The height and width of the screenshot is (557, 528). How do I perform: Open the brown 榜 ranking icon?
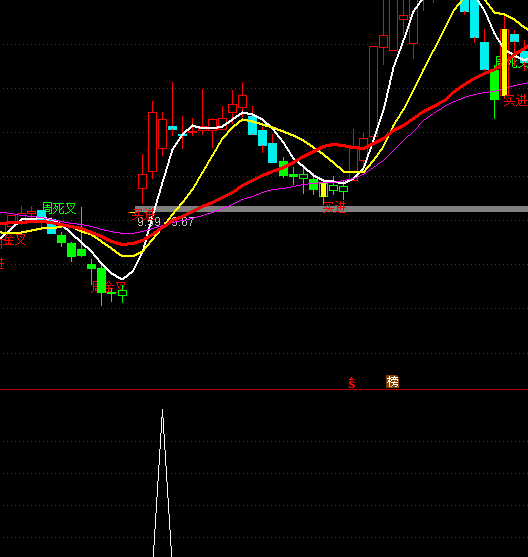[392, 382]
